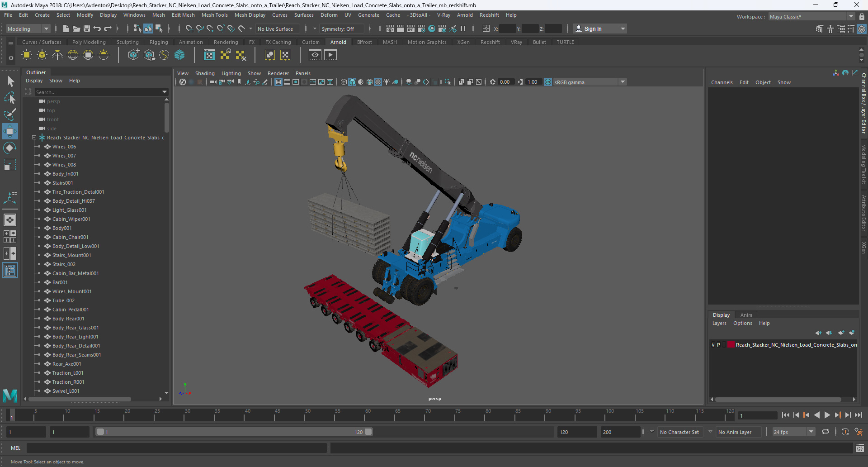Click the range slider bar

234,432
